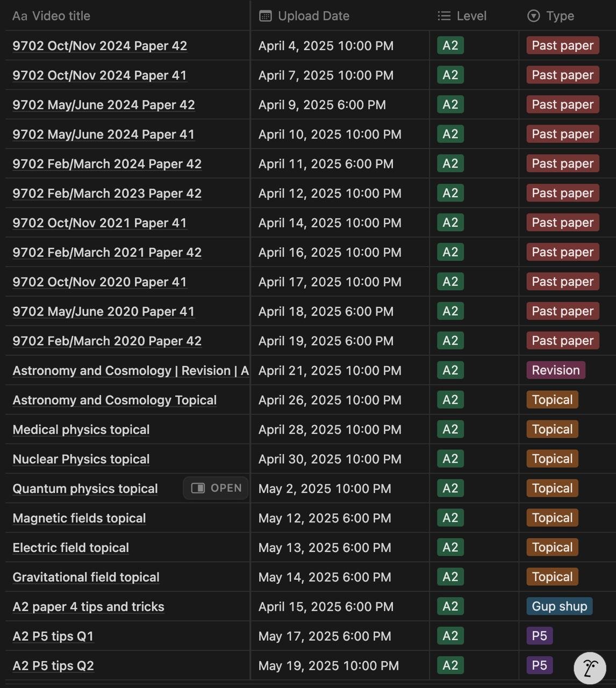Select Past paper tag on Feb/March 2020 row

coord(563,341)
